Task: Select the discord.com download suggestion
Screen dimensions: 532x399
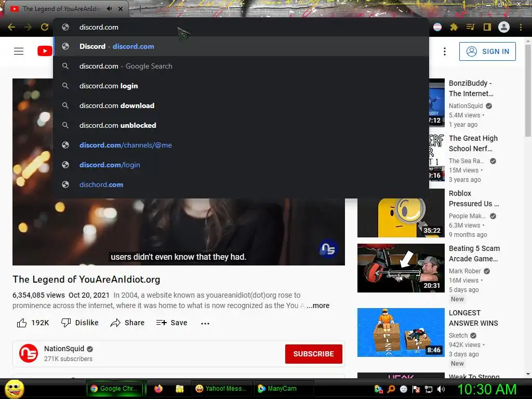Action: (241, 105)
